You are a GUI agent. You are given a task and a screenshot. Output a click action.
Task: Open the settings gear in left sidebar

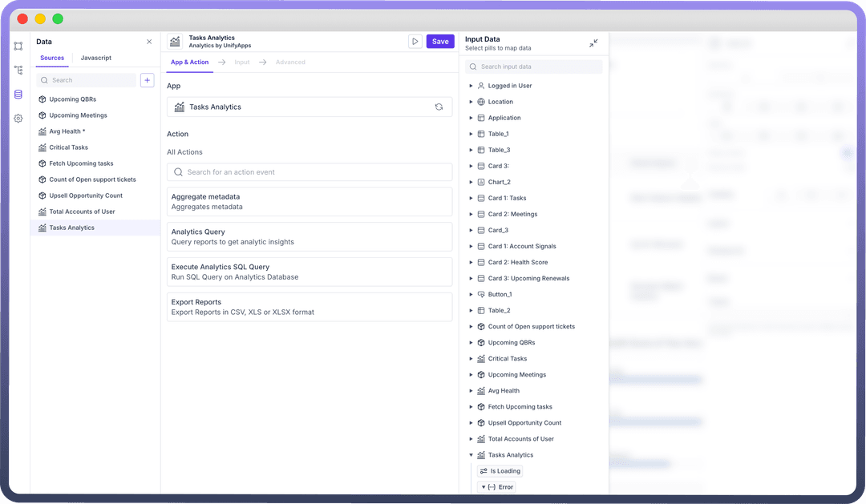click(x=18, y=119)
